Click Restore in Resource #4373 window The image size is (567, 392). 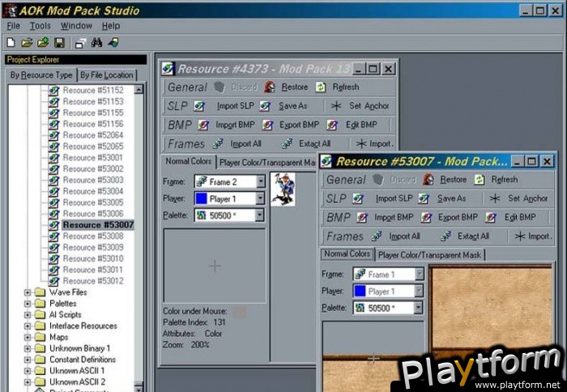[x=286, y=87]
